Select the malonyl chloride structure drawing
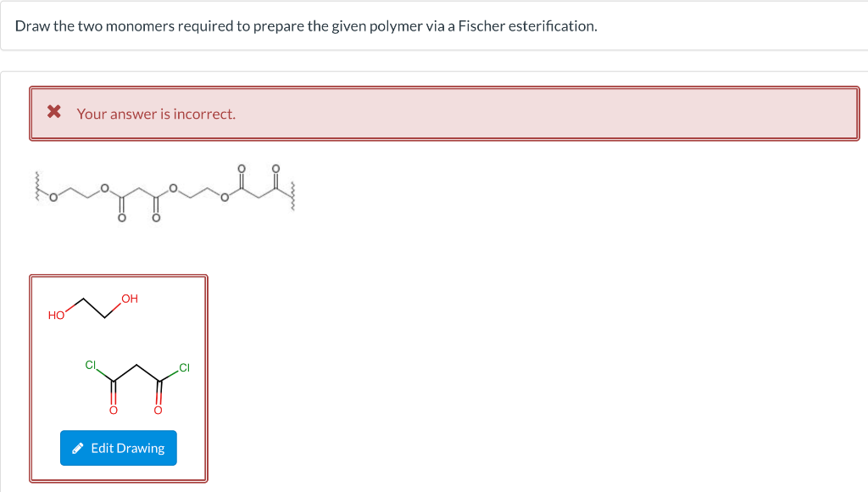The height and width of the screenshot is (492, 868). [136, 386]
